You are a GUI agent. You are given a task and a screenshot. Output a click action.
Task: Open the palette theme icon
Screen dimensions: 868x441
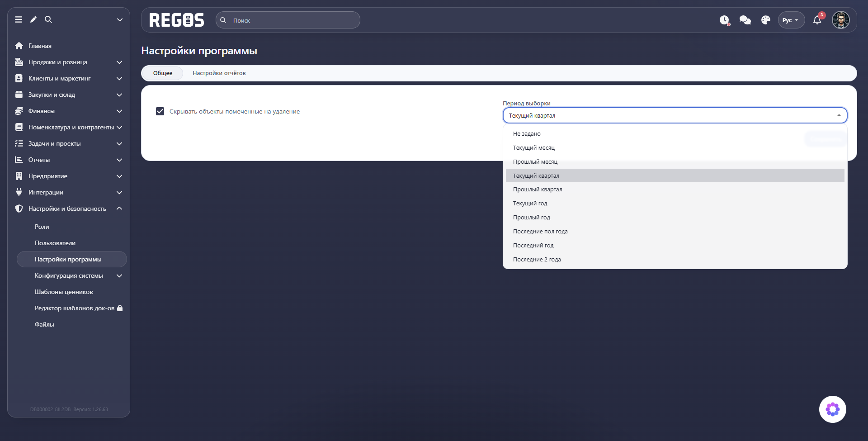[765, 20]
